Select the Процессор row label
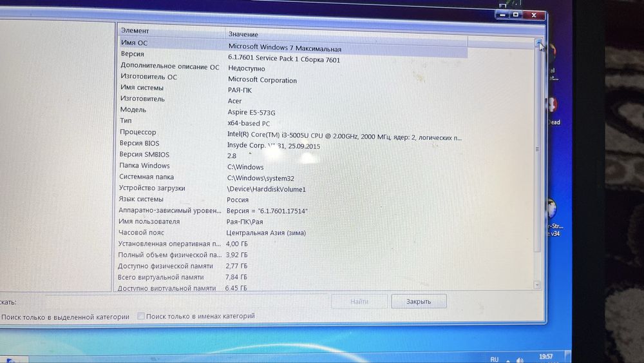Image resolution: width=644 pixels, height=363 pixels. (x=138, y=132)
